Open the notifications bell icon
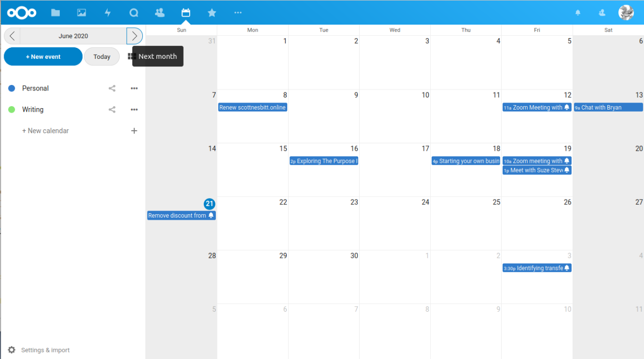 click(578, 13)
